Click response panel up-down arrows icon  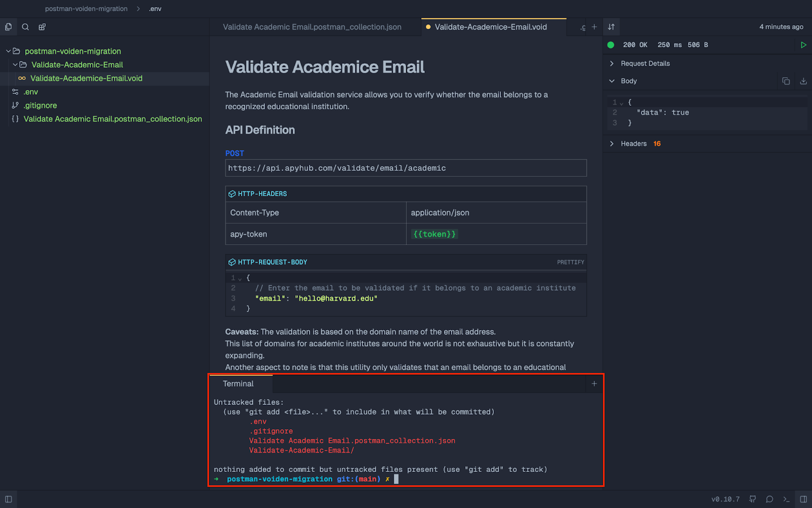[x=611, y=27]
